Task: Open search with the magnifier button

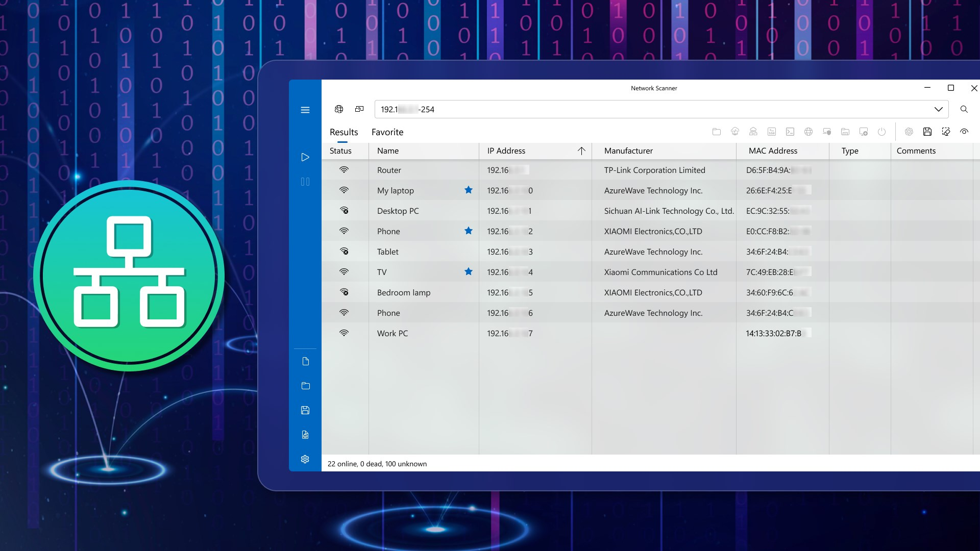Action: point(965,109)
